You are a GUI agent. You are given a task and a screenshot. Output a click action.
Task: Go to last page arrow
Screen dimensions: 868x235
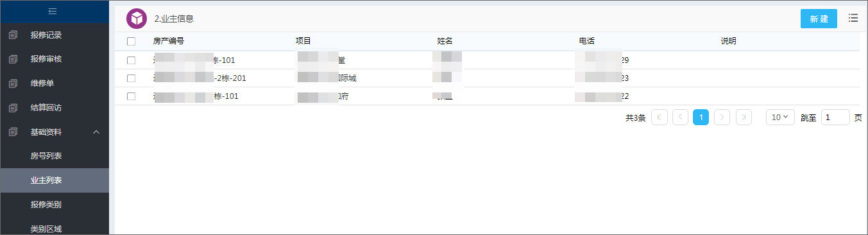pyautogui.click(x=744, y=118)
